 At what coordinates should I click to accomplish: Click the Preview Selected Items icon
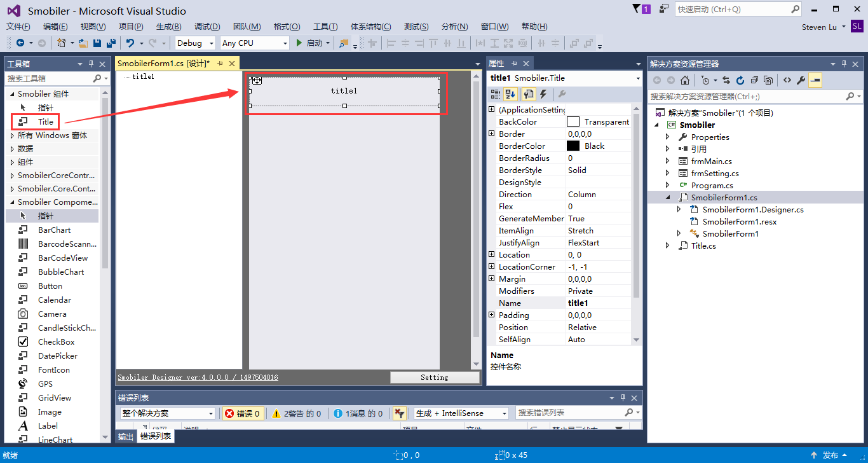(815, 80)
